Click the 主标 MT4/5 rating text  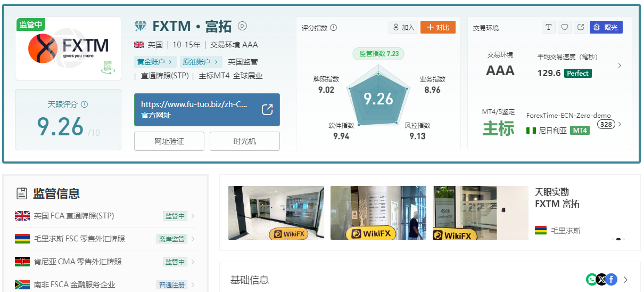(x=499, y=128)
